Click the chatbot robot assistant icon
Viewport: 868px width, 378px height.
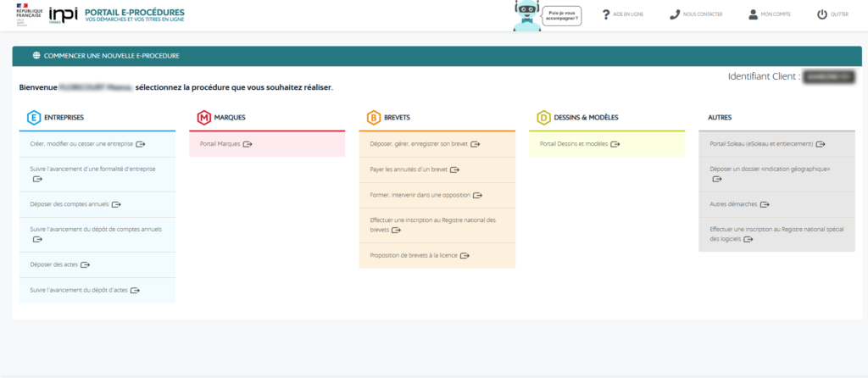point(526,16)
